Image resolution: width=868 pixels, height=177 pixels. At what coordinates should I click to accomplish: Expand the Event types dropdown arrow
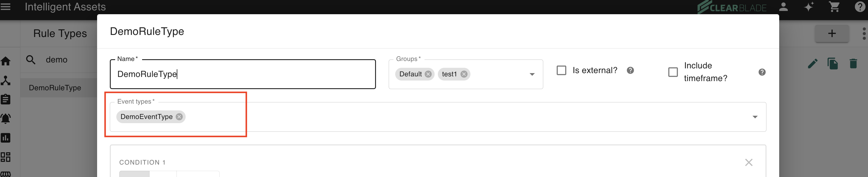pos(755,117)
